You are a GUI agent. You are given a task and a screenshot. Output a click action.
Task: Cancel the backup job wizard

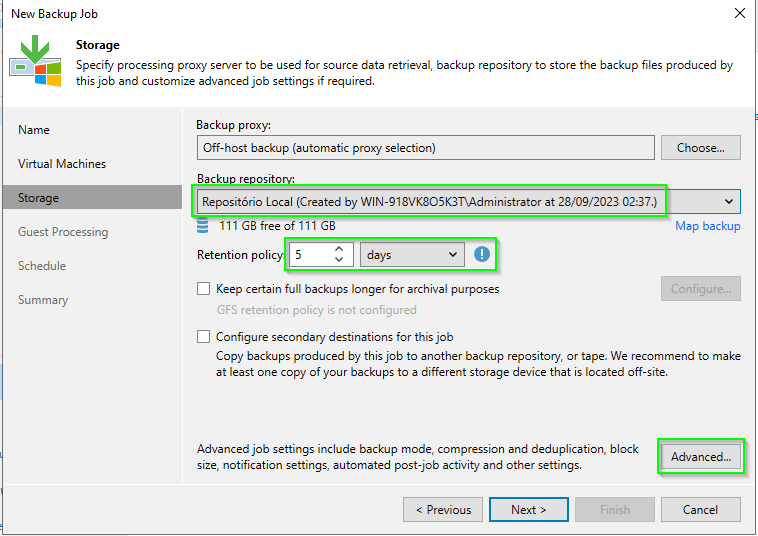pyautogui.click(x=701, y=510)
